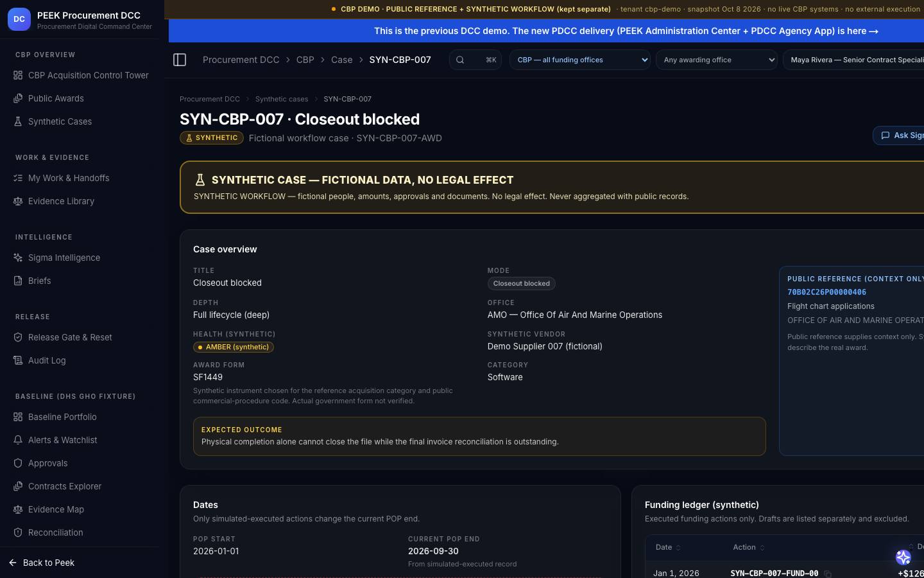
Task: Click CBP in the top breadcrumb
Action: [x=305, y=60]
